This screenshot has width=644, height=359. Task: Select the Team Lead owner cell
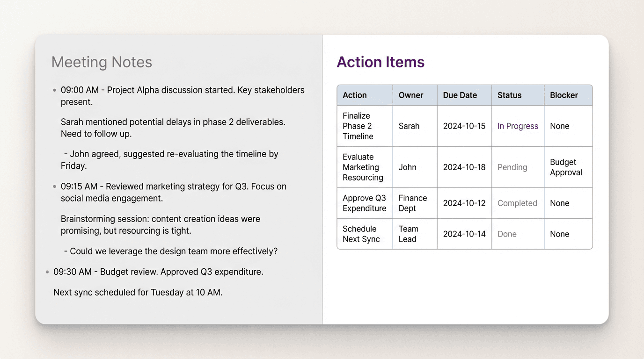tap(409, 234)
